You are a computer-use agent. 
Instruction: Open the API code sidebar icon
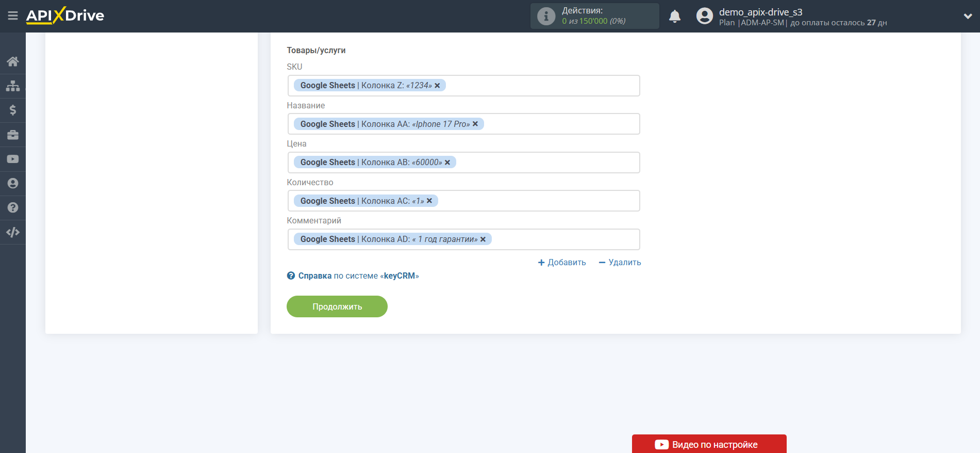coord(13,232)
